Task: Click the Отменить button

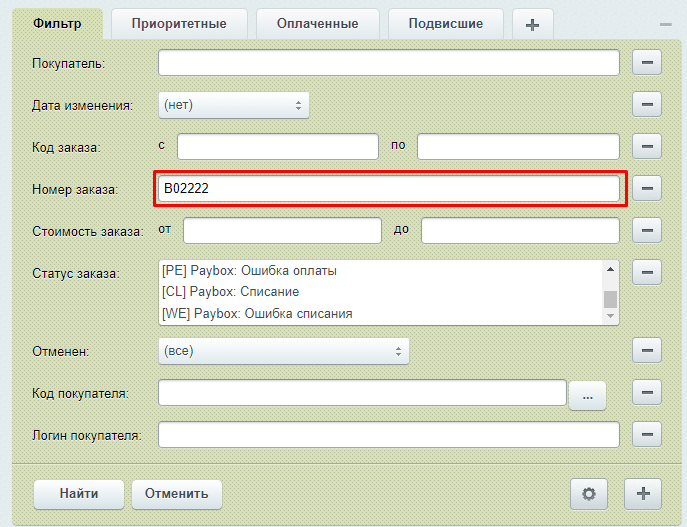Action: click(x=176, y=493)
